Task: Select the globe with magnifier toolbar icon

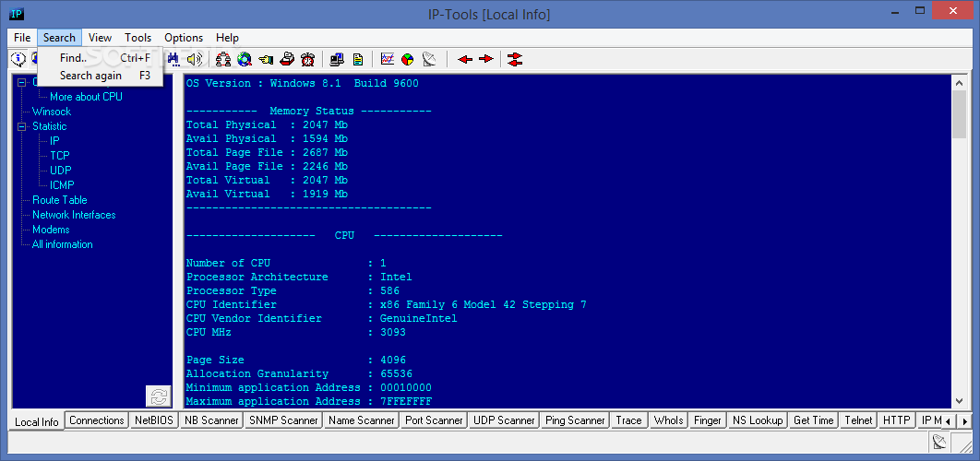Action: (245, 59)
